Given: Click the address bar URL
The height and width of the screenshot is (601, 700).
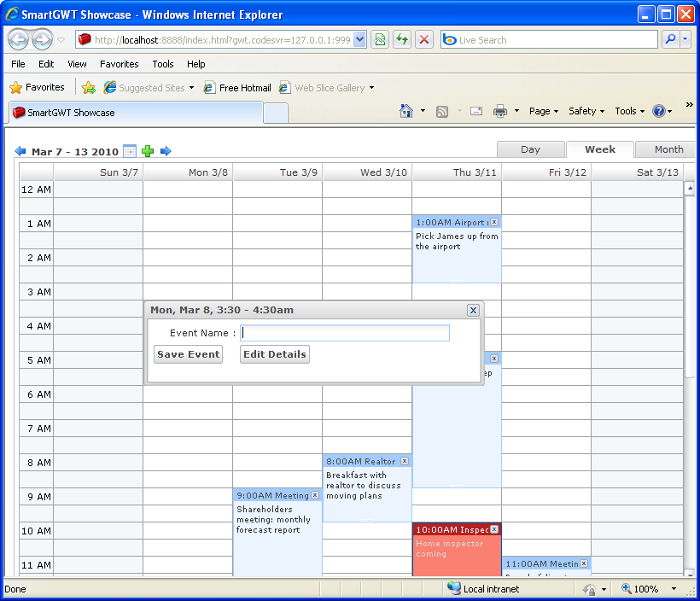Looking at the screenshot, I should click(222, 40).
